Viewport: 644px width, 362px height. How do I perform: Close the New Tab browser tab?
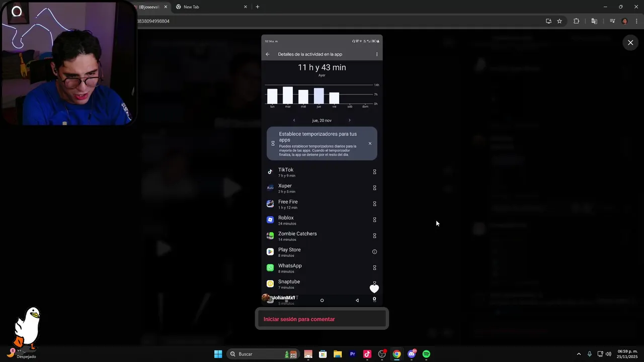pos(246,7)
